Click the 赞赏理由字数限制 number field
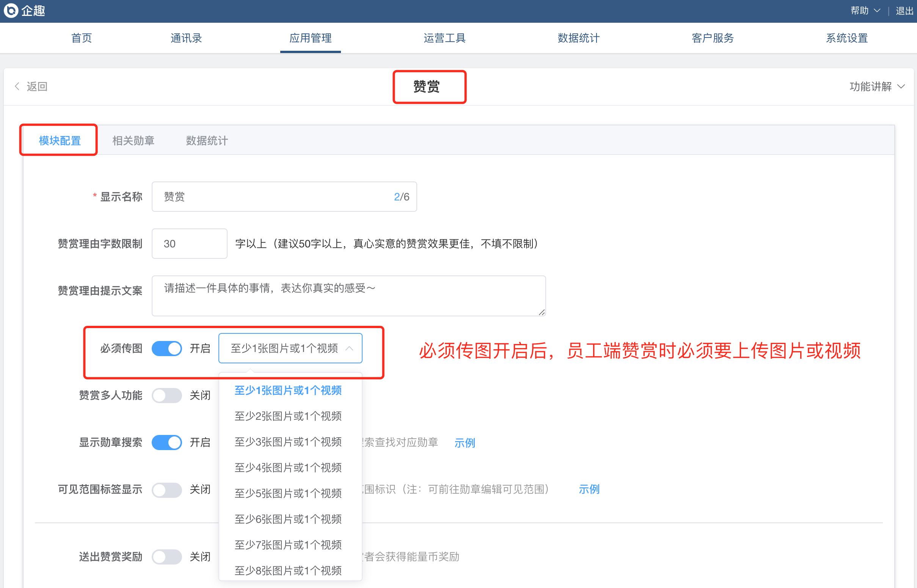This screenshot has width=917, height=588. (x=189, y=244)
